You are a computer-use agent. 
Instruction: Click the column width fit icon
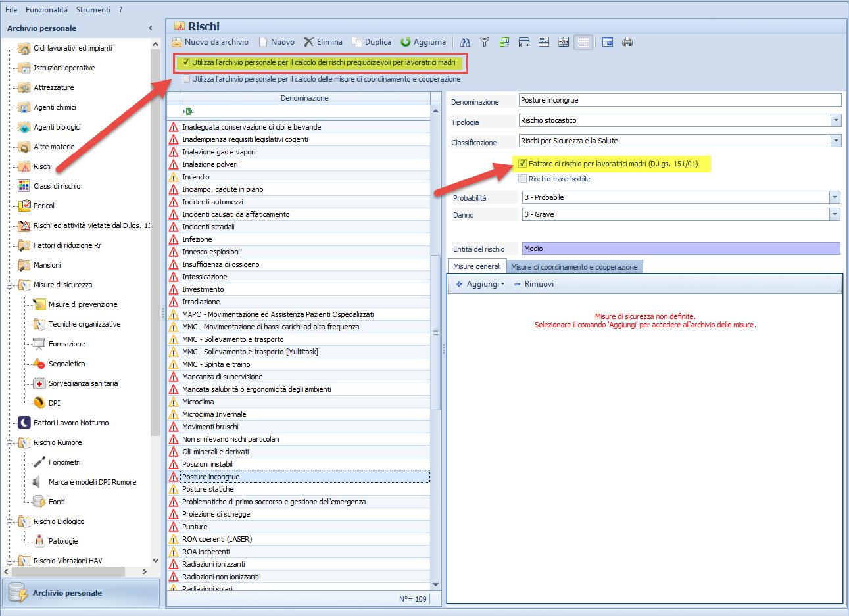click(524, 42)
